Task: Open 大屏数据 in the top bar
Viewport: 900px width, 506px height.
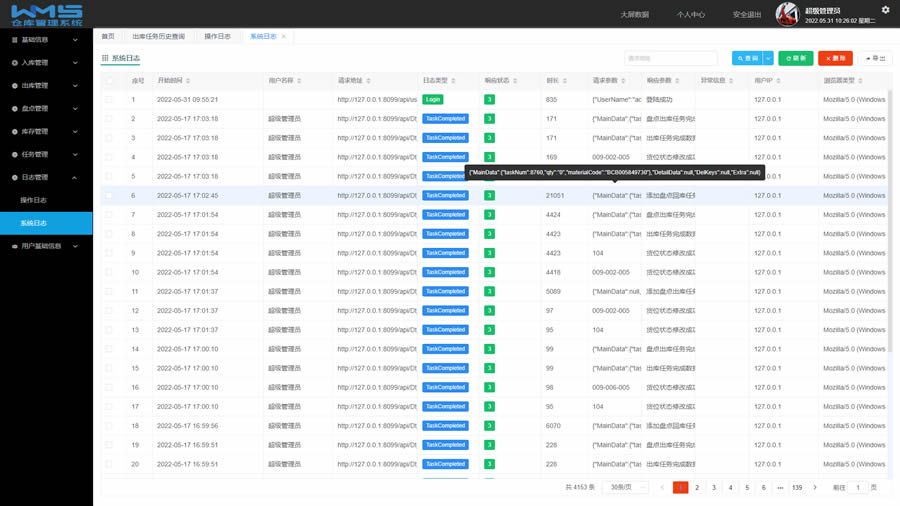Action: tap(635, 14)
